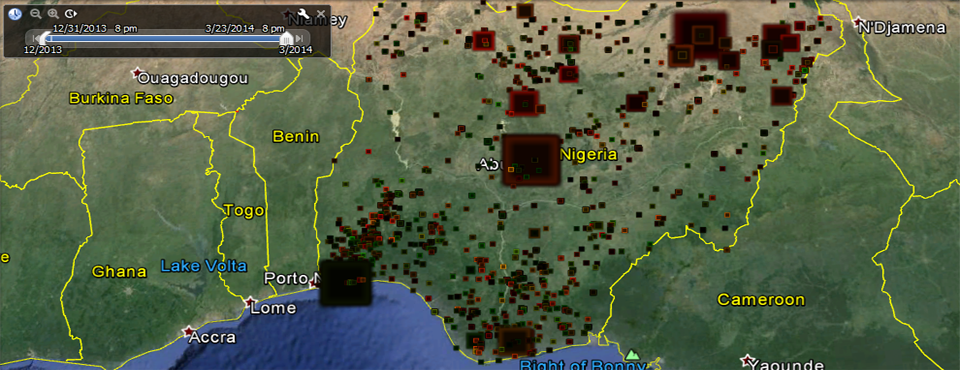Click the 3/2014 timeline end label
960x370 pixels.
click(x=295, y=50)
